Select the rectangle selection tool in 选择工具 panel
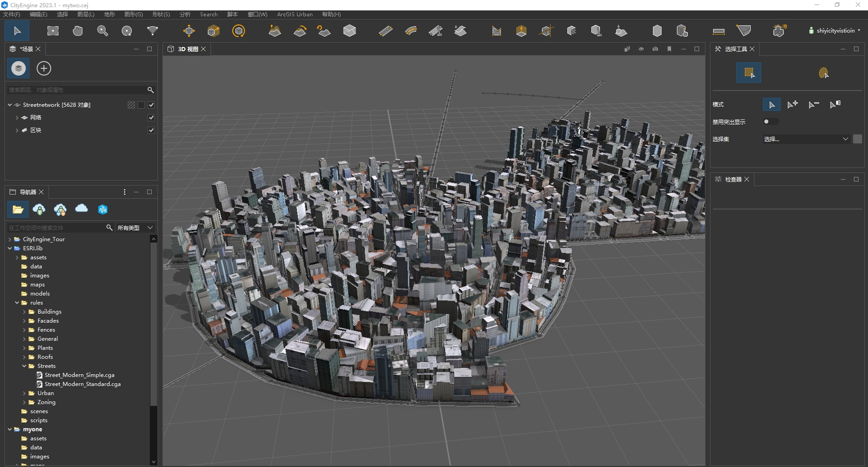Screen dimensions: 868x467 tap(749, 72)
